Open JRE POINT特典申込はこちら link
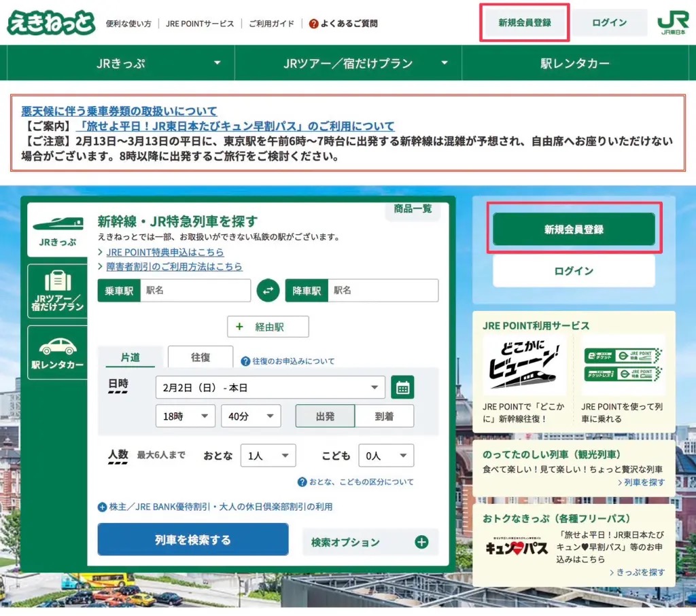The width and height of the screenshot is (696, 616). coord(165,253)
